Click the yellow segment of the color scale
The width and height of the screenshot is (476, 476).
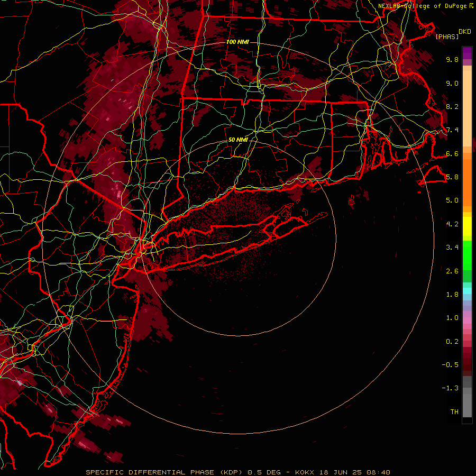pos(467,226)
